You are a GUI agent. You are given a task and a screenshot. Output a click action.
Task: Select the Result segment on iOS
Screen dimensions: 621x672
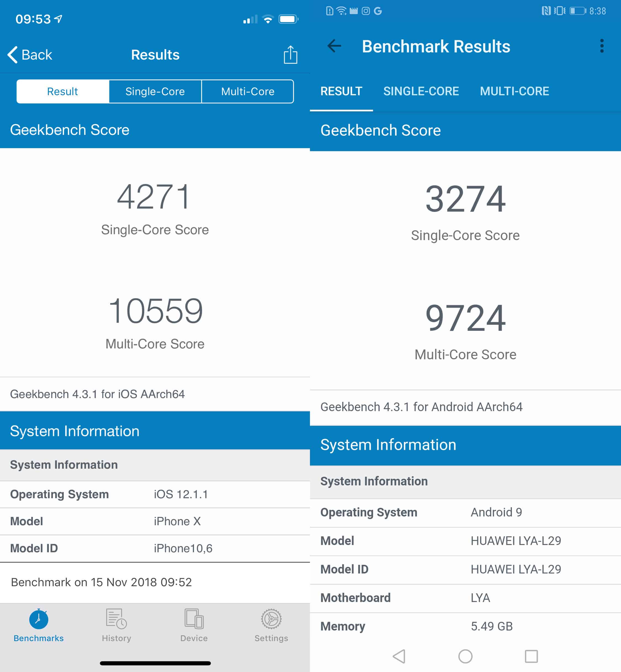pyautogui.click(x=62, y=91)
